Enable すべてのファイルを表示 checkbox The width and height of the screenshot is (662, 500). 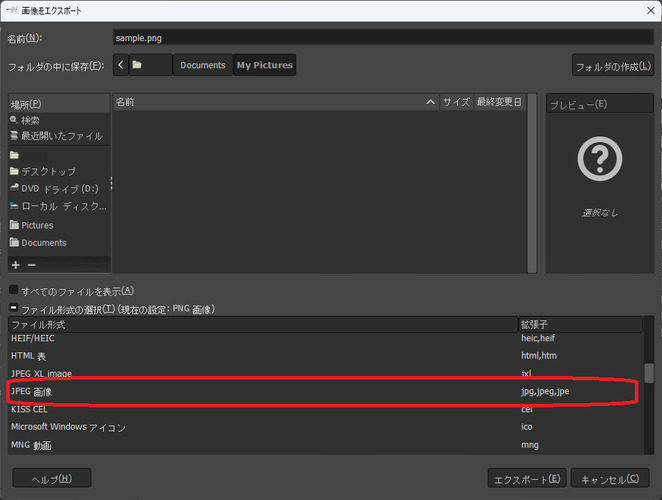tap(14, 290)
